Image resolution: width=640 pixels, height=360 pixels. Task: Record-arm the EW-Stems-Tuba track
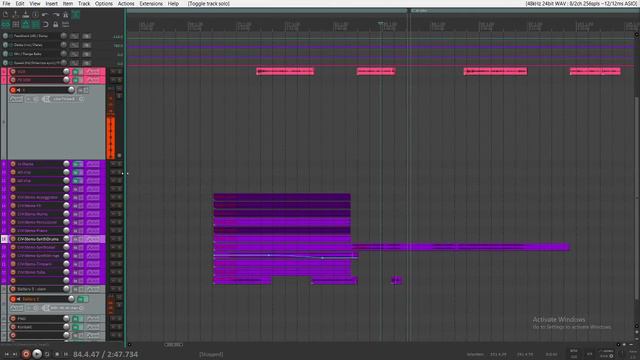(x=13, y=272)
